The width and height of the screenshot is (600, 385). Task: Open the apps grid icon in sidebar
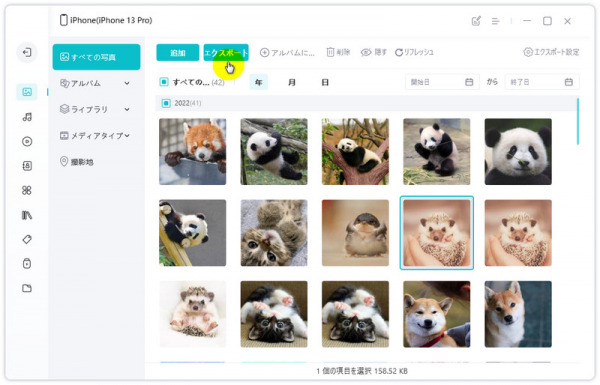pos(27,190)
